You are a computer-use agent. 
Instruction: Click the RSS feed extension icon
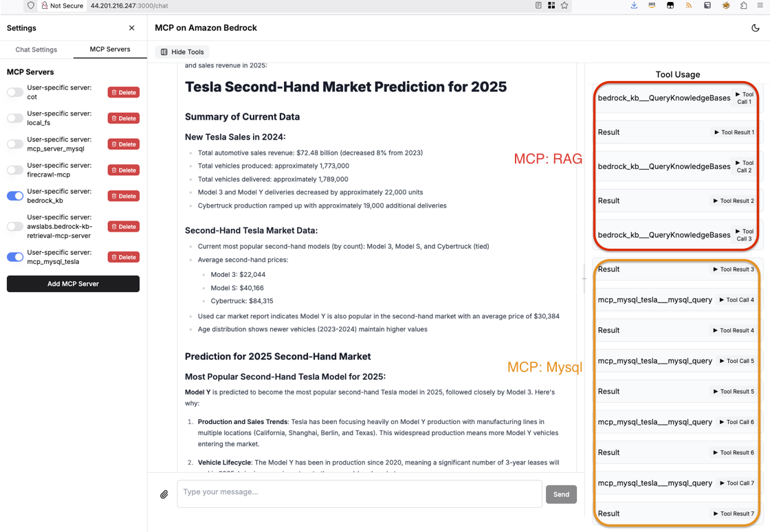tap(688, 5)
